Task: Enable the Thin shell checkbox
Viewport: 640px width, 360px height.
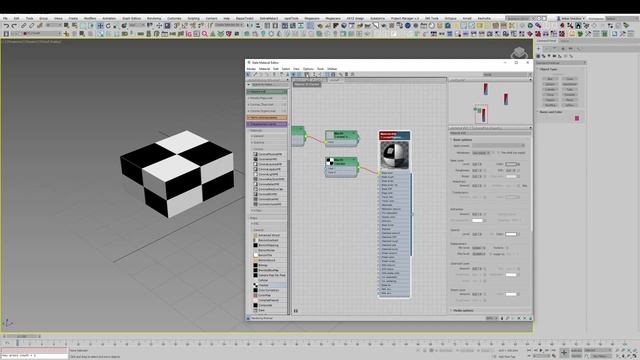Action: click(498, 153)
